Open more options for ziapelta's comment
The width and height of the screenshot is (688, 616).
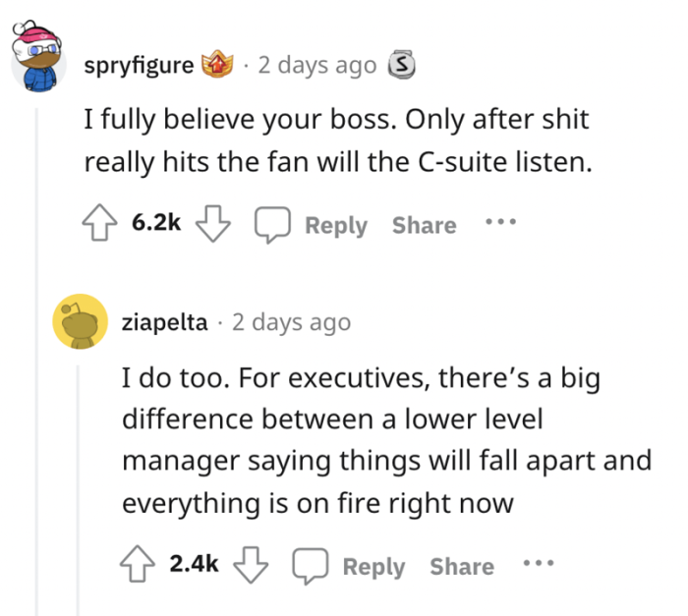(539, 564)
